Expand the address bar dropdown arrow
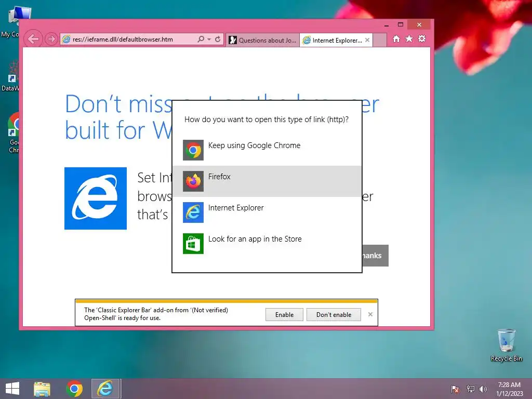532x399 pixels. point(209,39)
